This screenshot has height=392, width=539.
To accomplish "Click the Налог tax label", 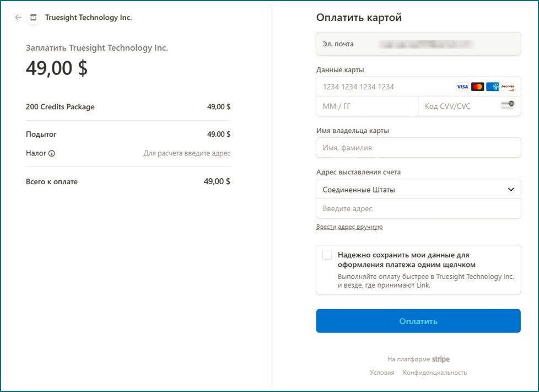I will pos(36,153).
